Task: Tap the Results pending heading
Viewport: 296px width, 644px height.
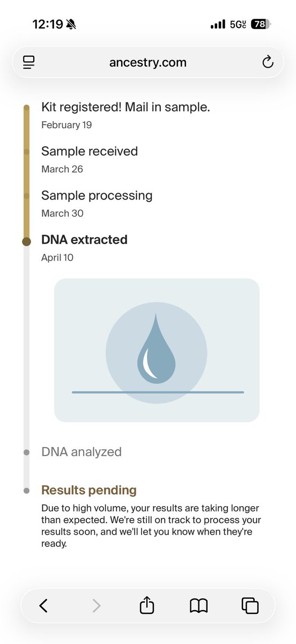Action: click(89, 490)
